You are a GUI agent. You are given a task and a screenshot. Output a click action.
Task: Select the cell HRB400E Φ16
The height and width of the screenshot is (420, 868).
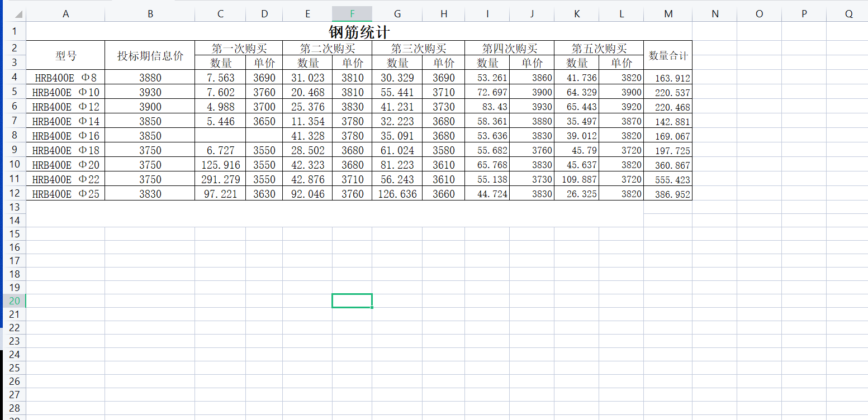[x=65, y=135]
